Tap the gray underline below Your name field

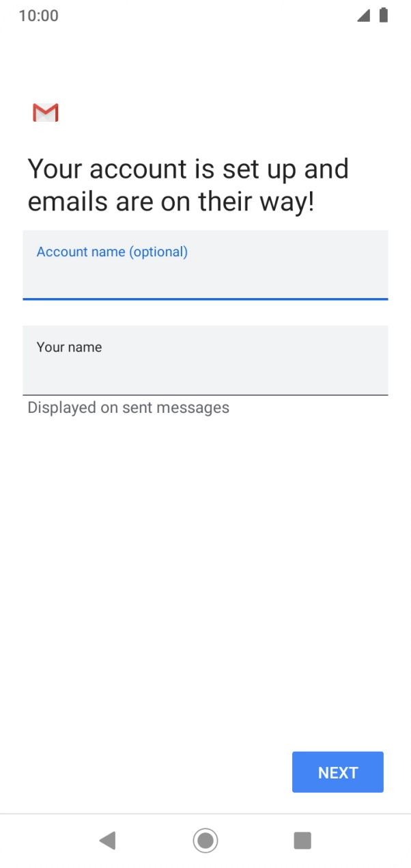coord(205,394)
